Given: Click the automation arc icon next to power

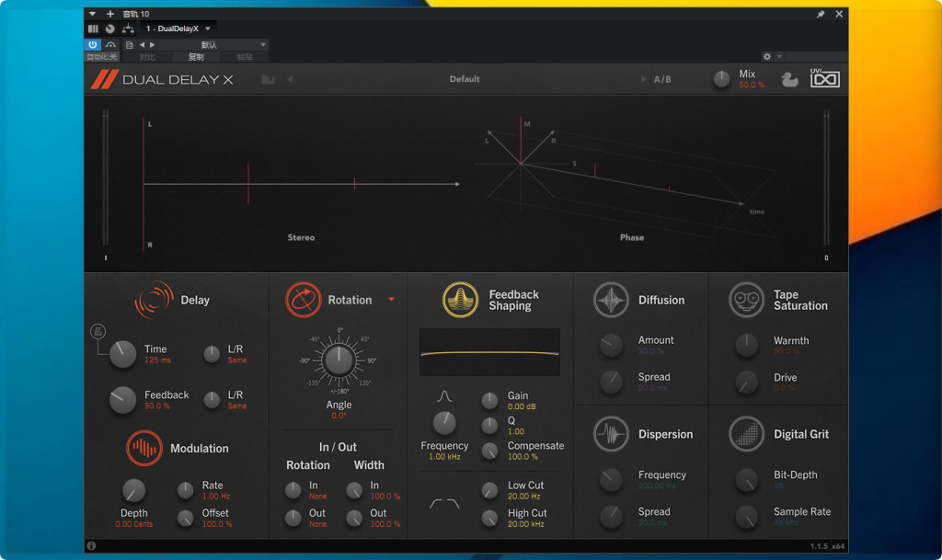Looking at the screenshot, I should click(x=110, y=44).
